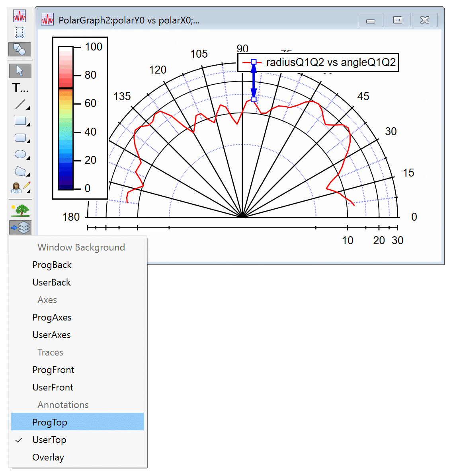Open the drawing layers selector icon
The width and height of the screenshot is (457, 476).
(x=20, y=227)
